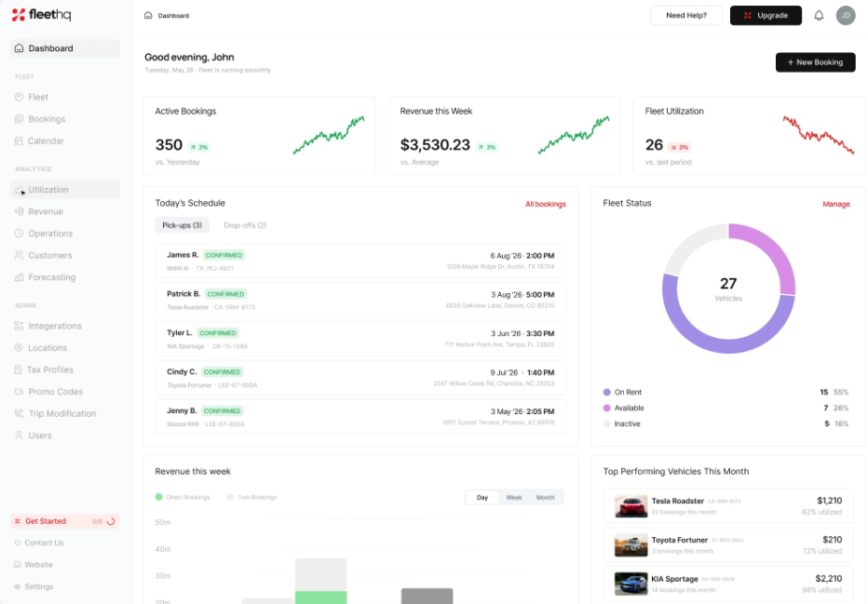Click the Forecasting chart icon
The height and width of the screenshot is (604, 868).
point(19,277)
